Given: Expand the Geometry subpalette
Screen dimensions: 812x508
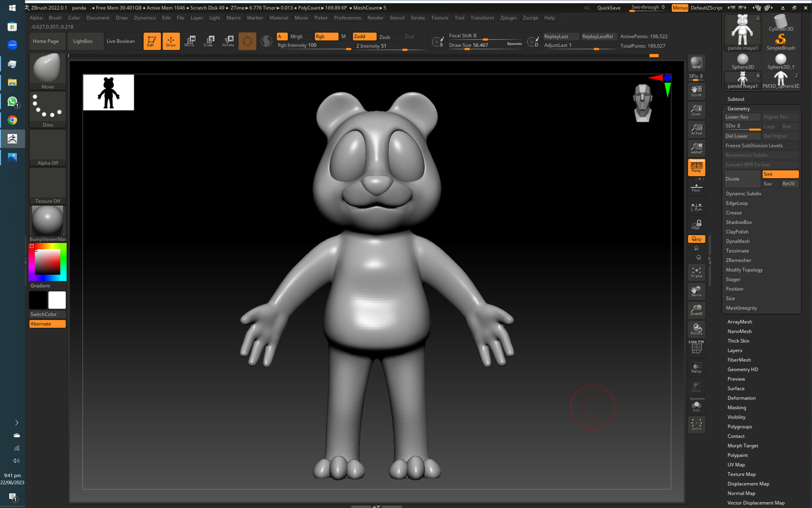Looking at the screenshot, I should [738, 108].
